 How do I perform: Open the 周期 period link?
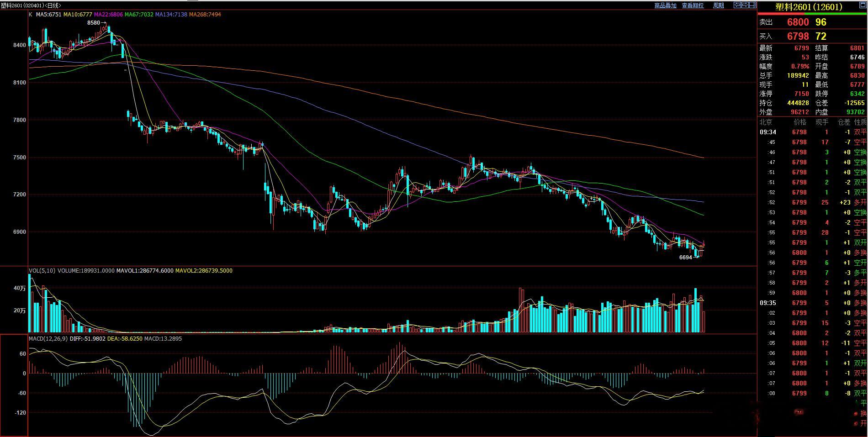(718, 5)
